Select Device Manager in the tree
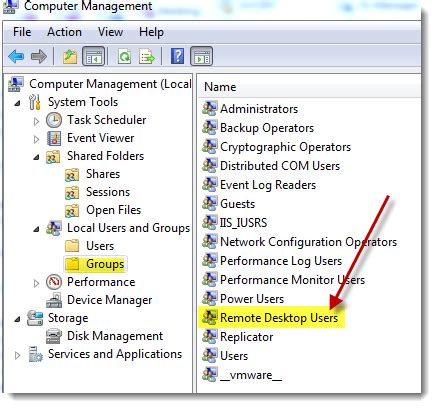Viewport: 436px width, 408px height. click(110, 300)
